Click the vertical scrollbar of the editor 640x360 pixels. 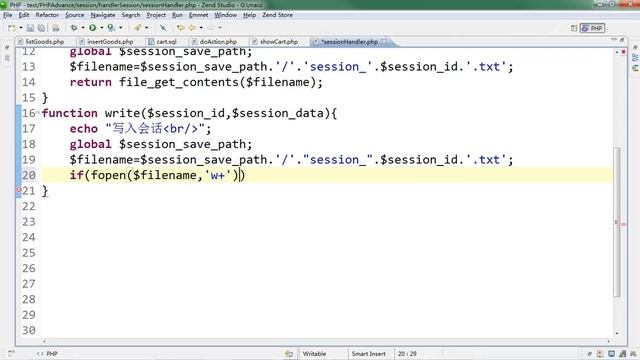pos(617,222)
